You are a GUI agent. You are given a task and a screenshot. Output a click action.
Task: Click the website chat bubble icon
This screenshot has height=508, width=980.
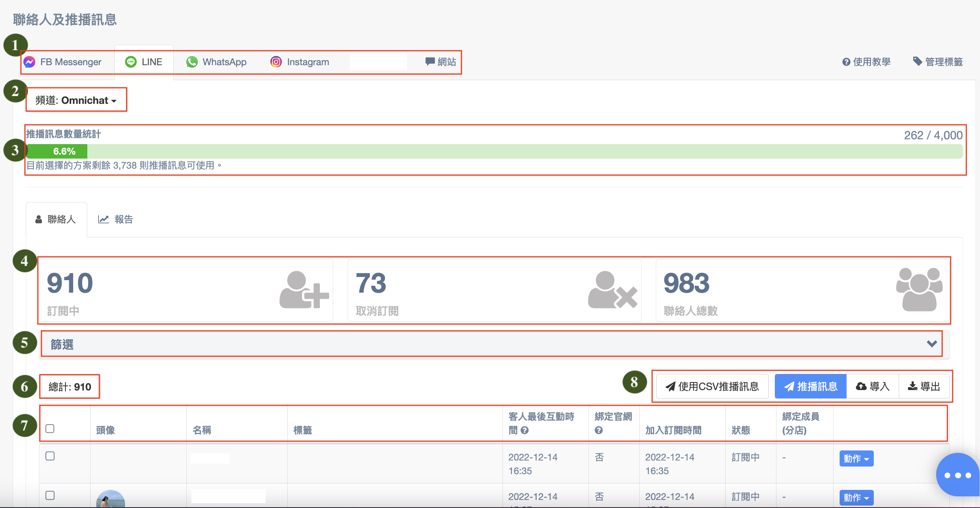[430, 62]
